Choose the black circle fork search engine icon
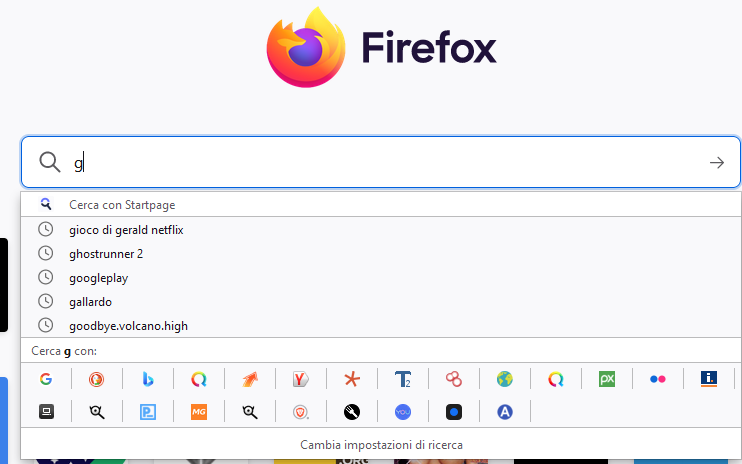Viewport: 742px width, 464px height. coord(352,412)
